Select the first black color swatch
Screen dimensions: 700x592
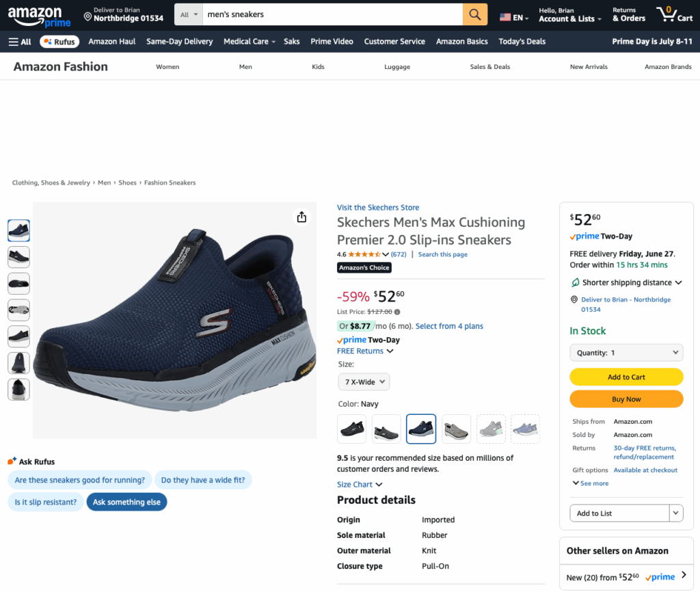[x=351, y=429]
